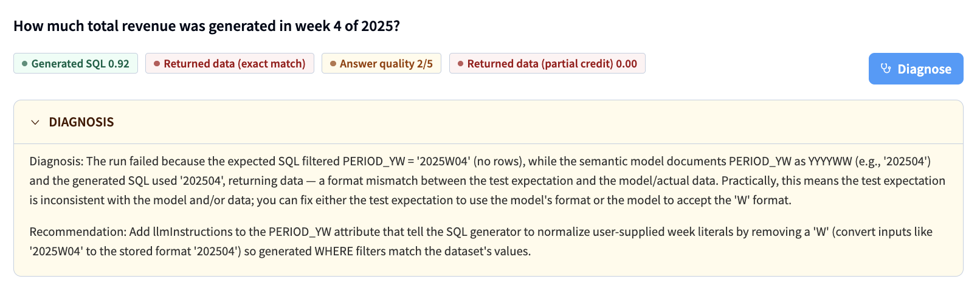Image resolution: width=980 pixels, height=293 pixels.
Task: Click the '2/5' rating in the Answer quality badge
Action: pos(424,64)
